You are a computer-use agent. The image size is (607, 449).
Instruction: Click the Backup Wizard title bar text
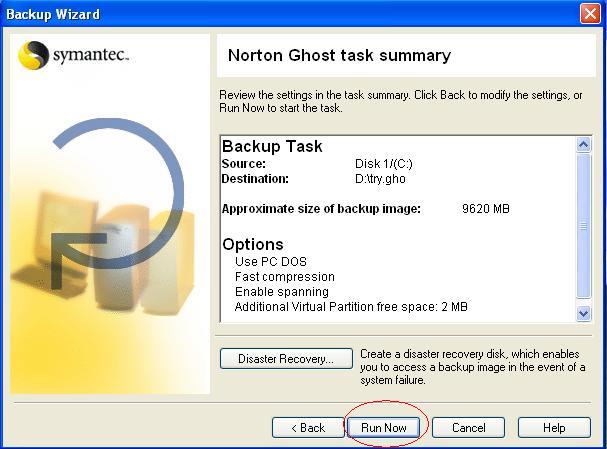coord(53,14)
